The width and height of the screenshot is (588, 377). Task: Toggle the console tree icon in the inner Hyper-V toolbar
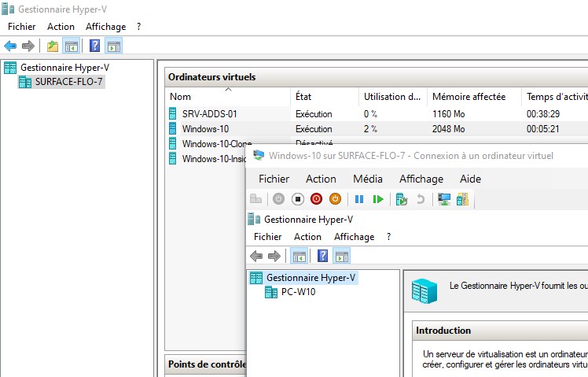click(300, 256)
